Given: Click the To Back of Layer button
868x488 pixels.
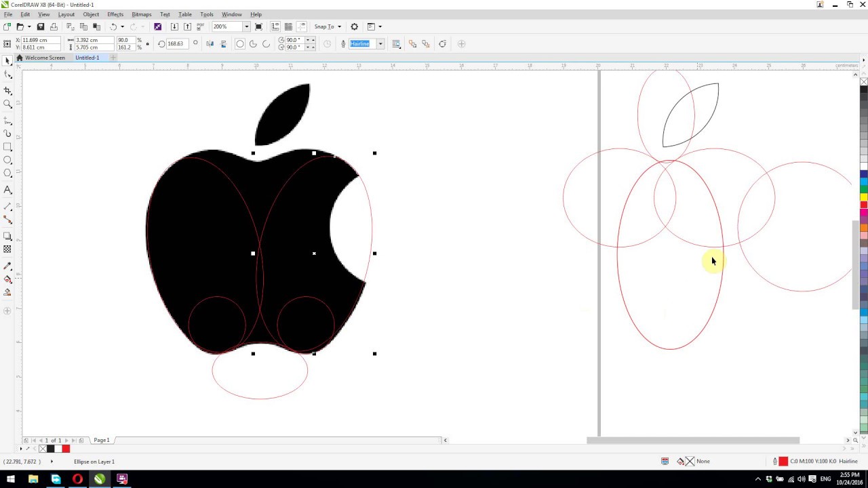Looking at the screenshot, I should (x=426, y=44).
